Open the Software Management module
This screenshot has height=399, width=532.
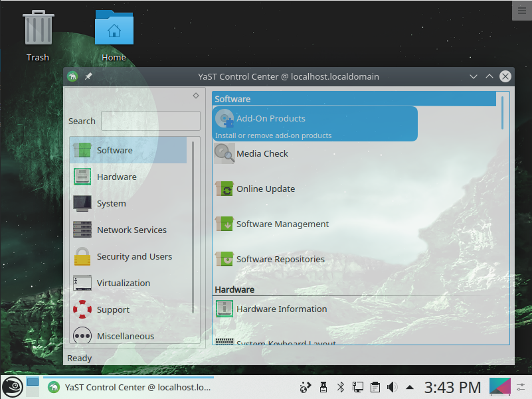282,224
